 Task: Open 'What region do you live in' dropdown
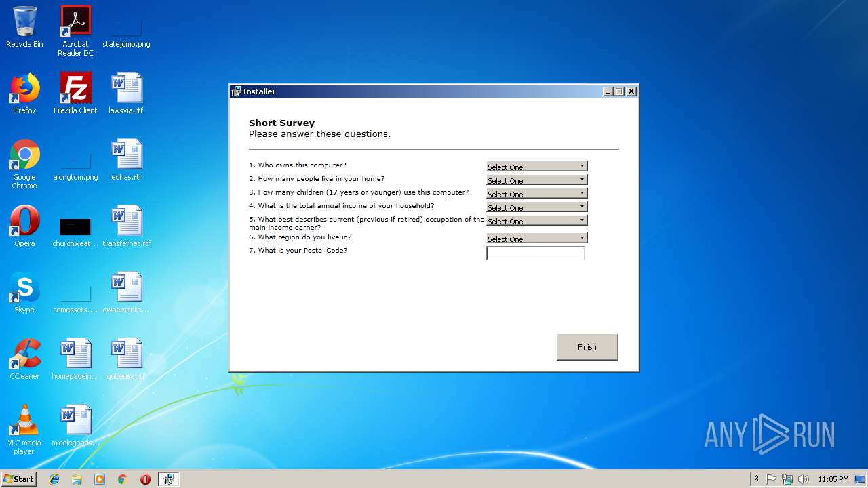pos(536,239)
